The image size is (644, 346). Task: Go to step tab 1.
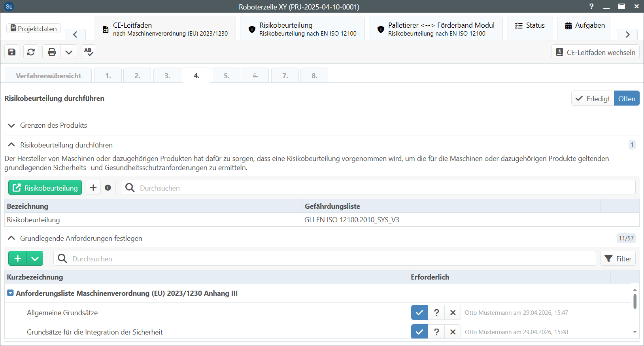[x=108, y=76]
